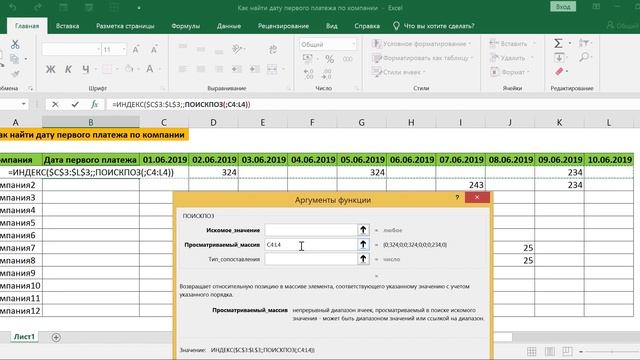
Task: Select column B header
Action: tap(91, 122)
